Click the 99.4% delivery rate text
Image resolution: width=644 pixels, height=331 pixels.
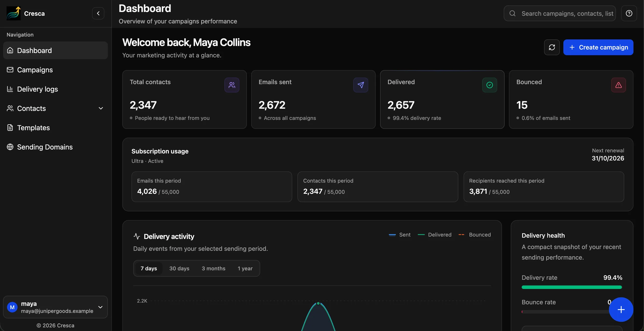[x=417, y=118]
